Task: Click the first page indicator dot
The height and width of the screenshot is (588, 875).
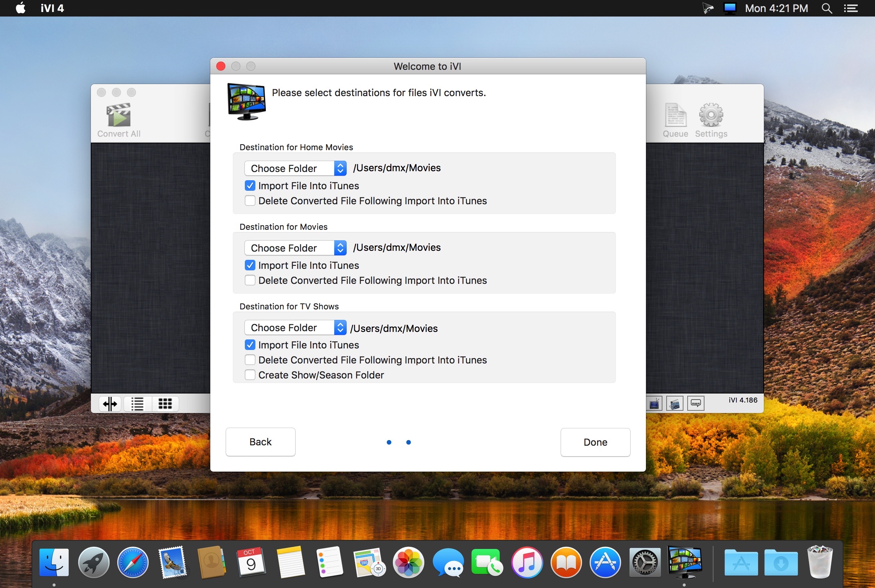Action: (x=389, y=442)
